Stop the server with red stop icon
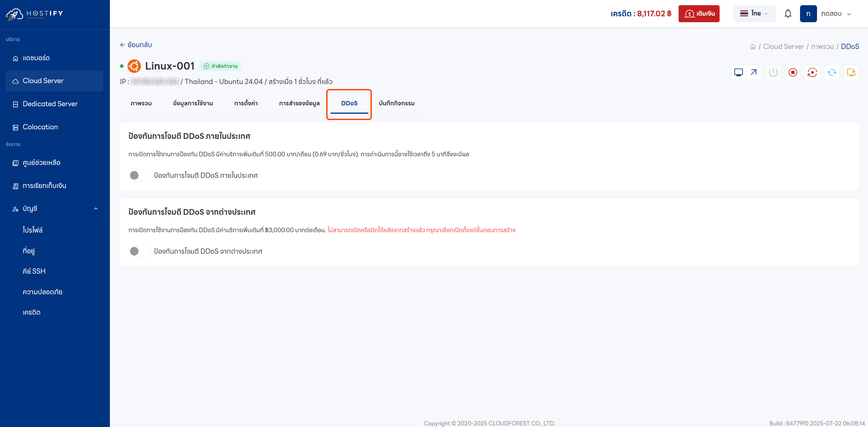The height and width of the screenshot is (427, 868). [x=793, y=72]
